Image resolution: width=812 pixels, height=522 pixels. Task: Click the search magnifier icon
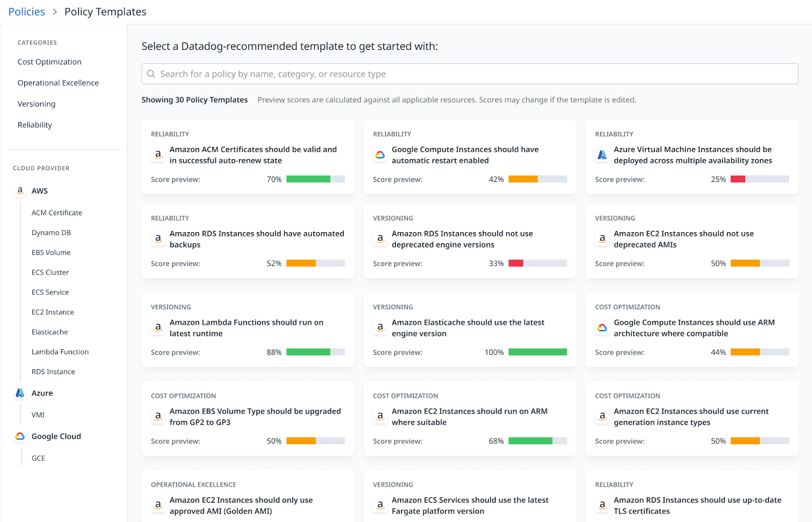[151, 74]
